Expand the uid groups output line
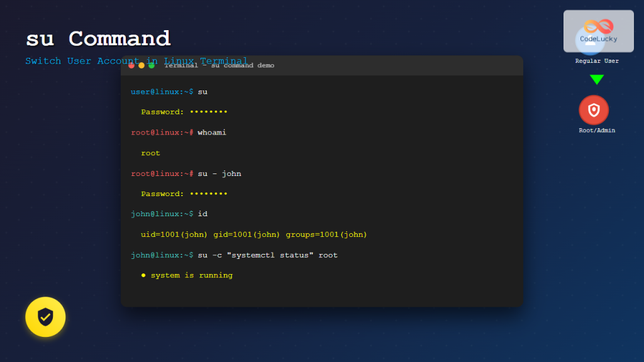This screenshot has height=362, width=644. (255, 234)
